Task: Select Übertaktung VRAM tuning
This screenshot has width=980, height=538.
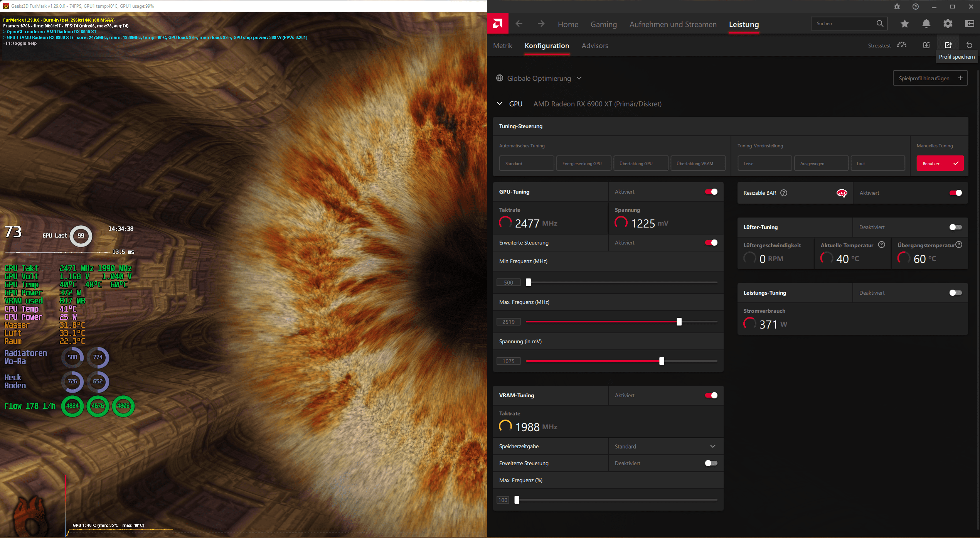Action: pos(698,164)
